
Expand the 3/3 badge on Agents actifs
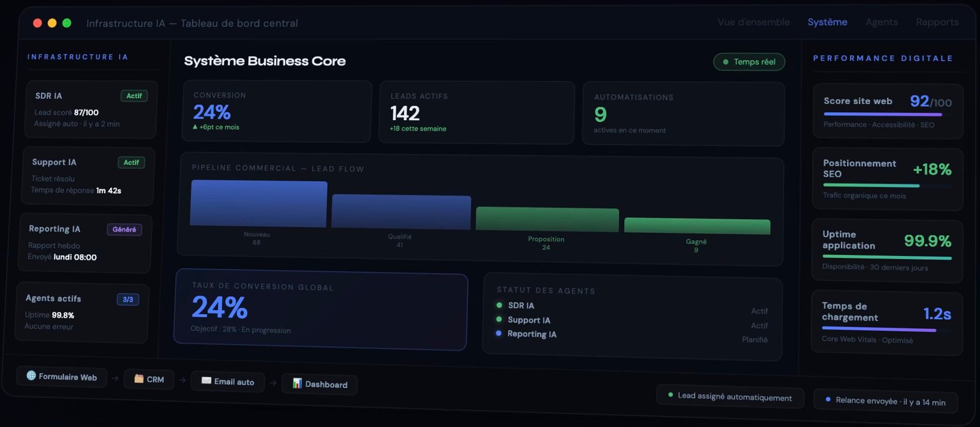[127, 300]
